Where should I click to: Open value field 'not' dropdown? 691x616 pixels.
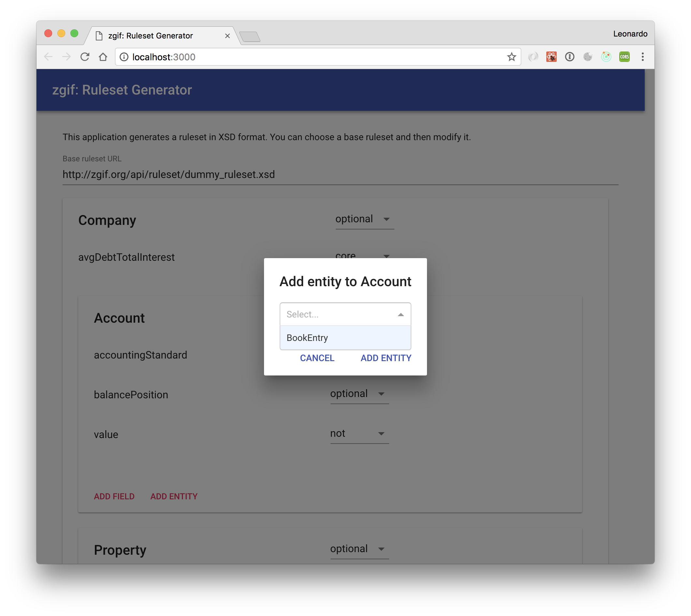click(x=359, y=434)
